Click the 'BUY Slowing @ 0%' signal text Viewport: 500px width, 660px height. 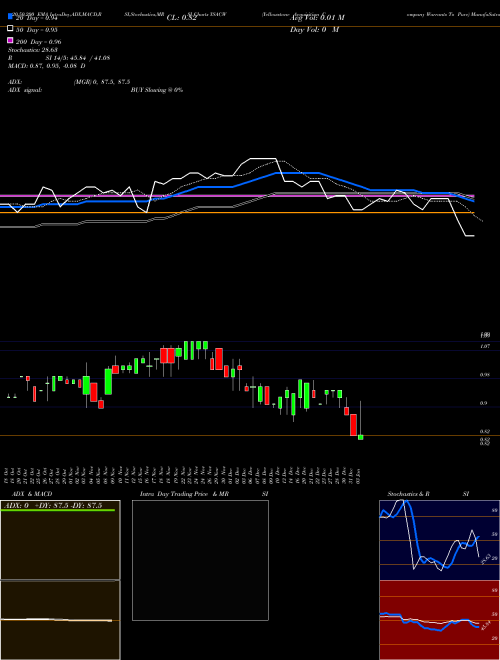[157, 90]
